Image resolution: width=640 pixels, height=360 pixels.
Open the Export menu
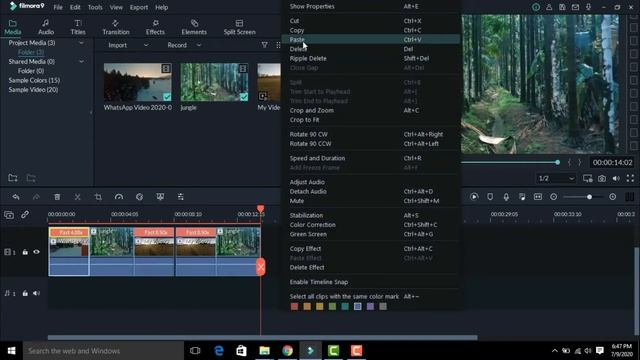(x=139, y=7)
